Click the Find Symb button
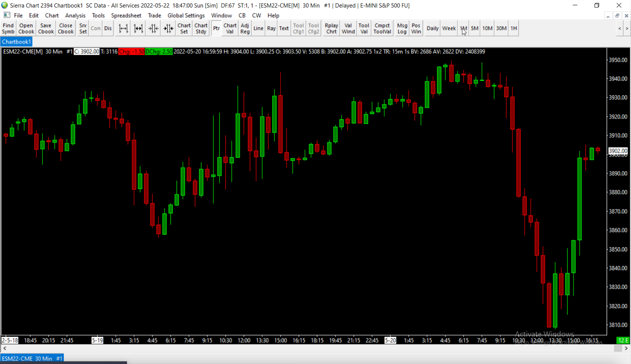Viewport: 631px width, 364px height. (x=8, y=29)
